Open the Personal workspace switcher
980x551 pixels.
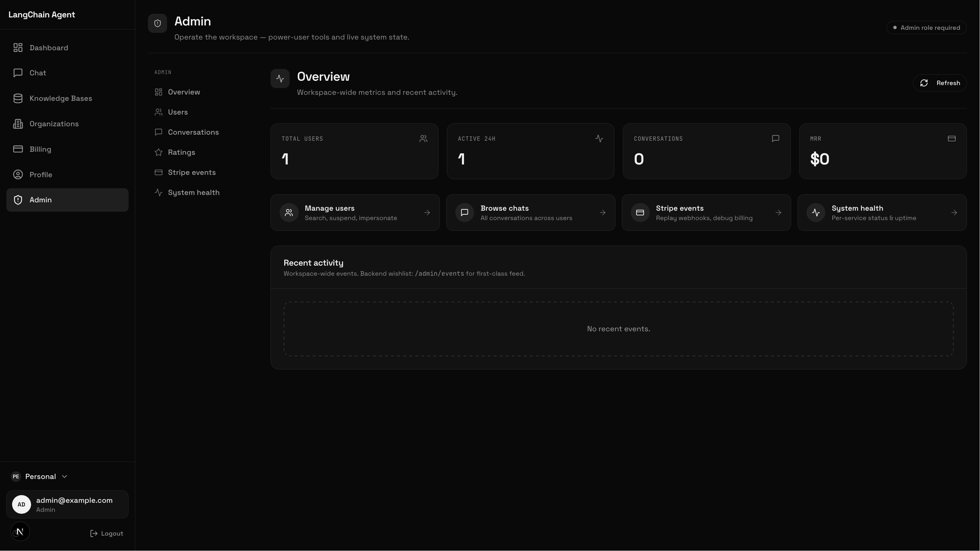point(40,477)
